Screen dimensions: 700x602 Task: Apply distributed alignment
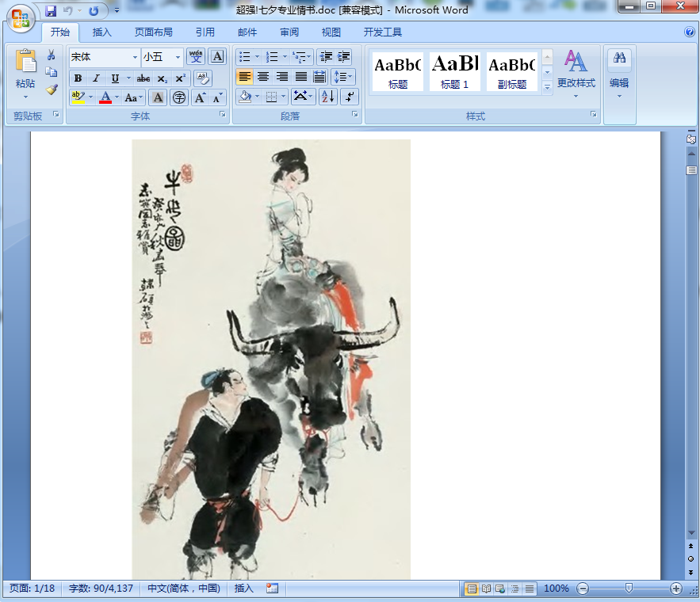coord(319,77)
